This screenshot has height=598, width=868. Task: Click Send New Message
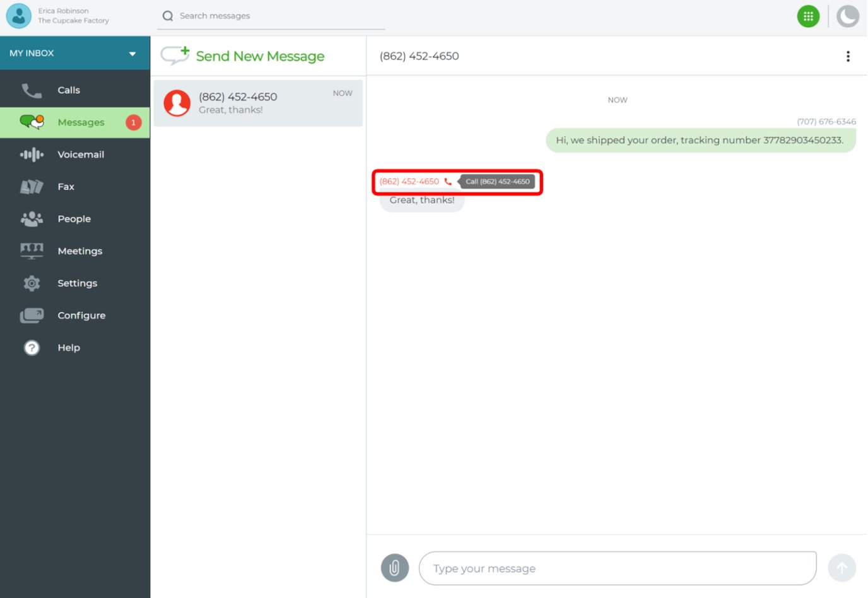(x=259, y=56)
